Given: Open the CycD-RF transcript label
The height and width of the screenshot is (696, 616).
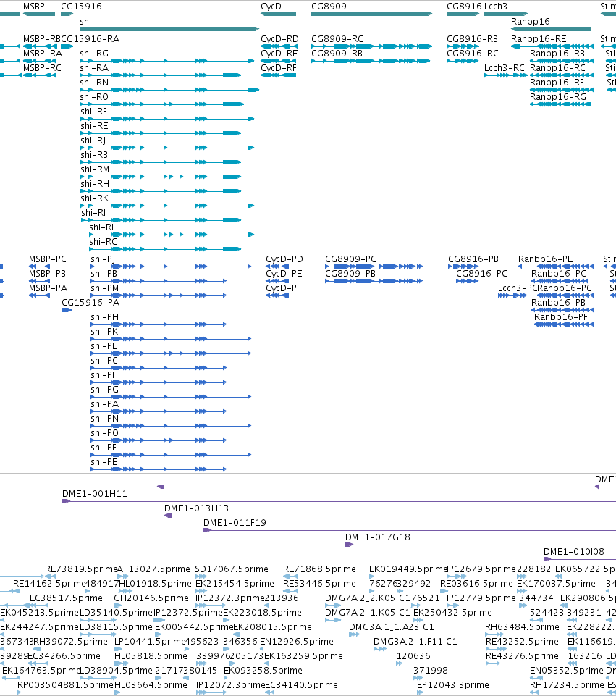Looking at the screenshot, I should (x=279, y=68).
